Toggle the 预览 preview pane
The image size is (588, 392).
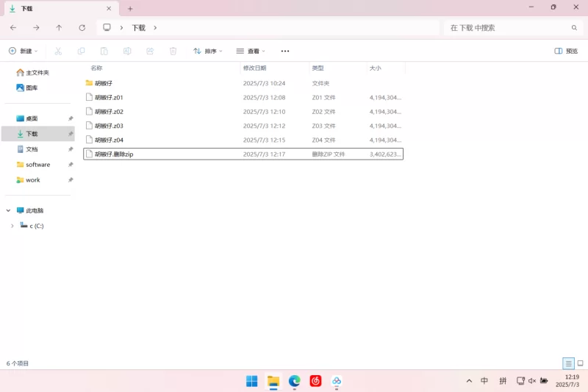click(566, 51)
